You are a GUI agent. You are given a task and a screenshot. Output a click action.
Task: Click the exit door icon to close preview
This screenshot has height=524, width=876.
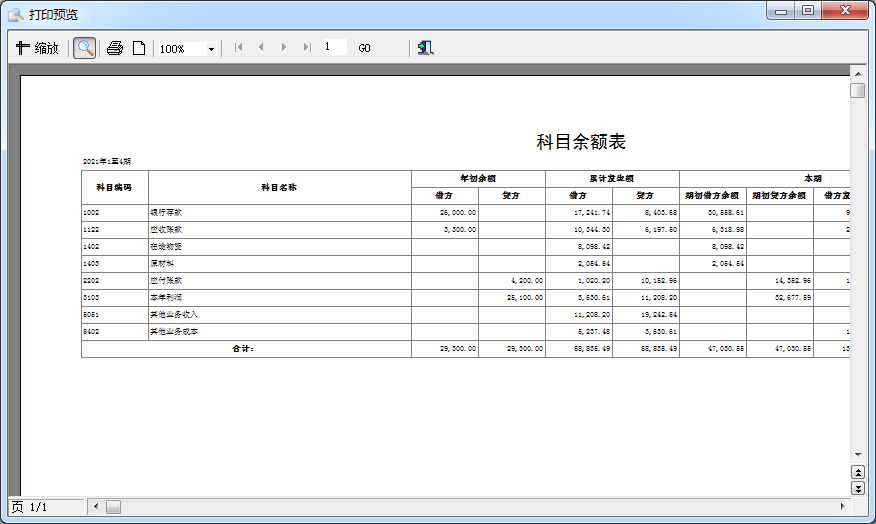425,48
